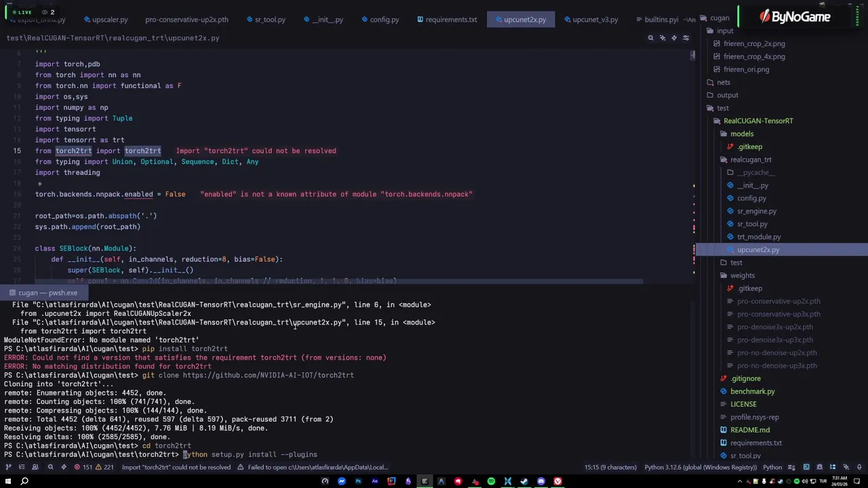Click the breadcrumb path realcugan_trt\upcunet2x.py
The image size is (868, 488).
113,38
